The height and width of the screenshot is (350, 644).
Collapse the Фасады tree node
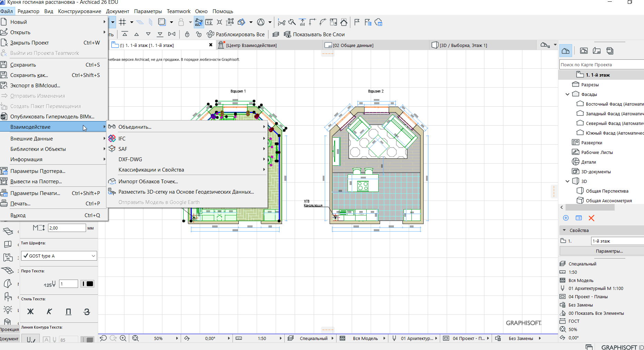[x=567, y=94]
